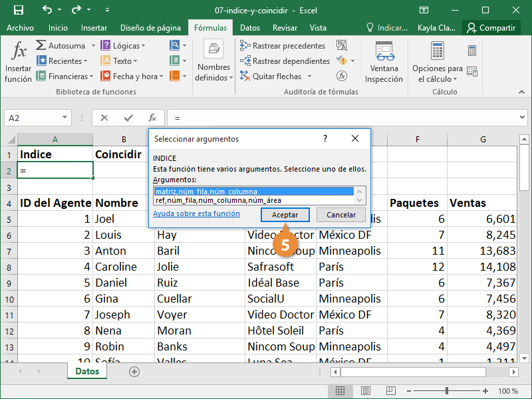The image size is (532, 399).
Task: Click the formula bar cancel X icon
Action: [x=104, y=118]
